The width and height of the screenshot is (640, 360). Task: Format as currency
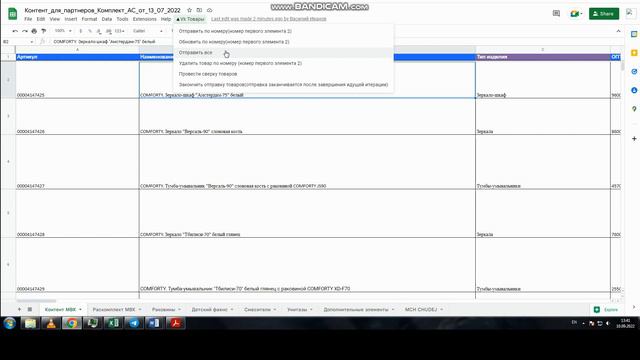coord(81,31)
